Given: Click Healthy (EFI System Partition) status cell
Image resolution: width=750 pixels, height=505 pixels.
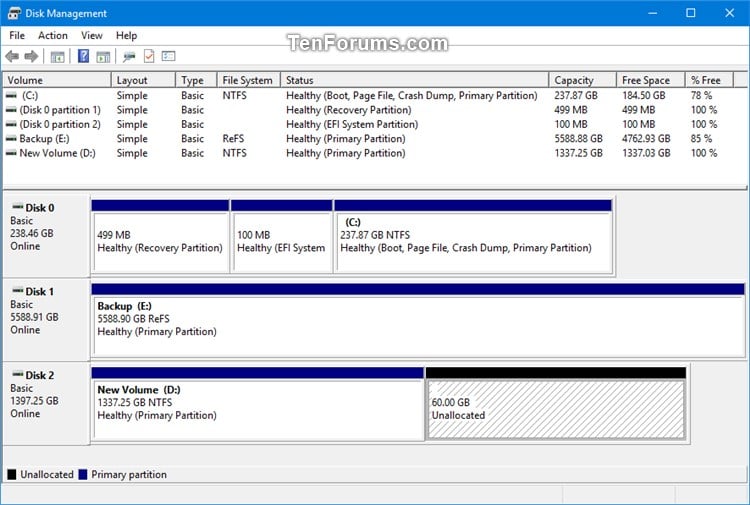Looking at the screenshot, I should click(x=352, y=124).
